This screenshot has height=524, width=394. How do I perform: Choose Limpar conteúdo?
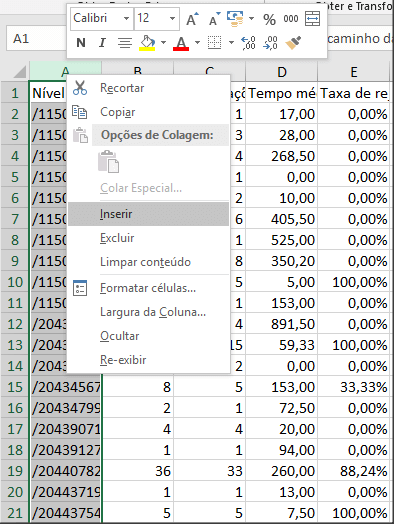pos(148,262)
